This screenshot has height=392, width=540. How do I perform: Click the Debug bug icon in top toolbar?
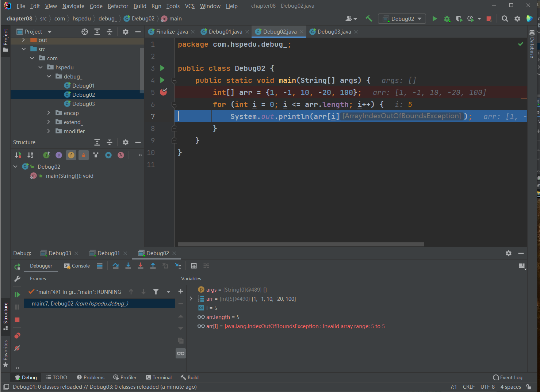point(447,19)
